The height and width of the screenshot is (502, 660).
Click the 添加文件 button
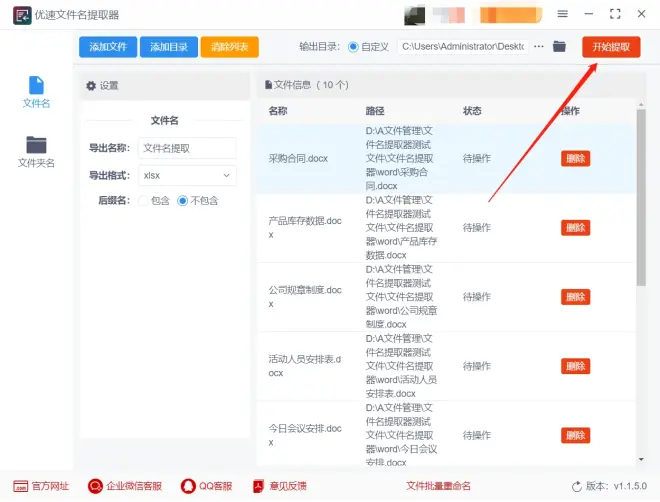pyautogui.click(x=108, y=47)
